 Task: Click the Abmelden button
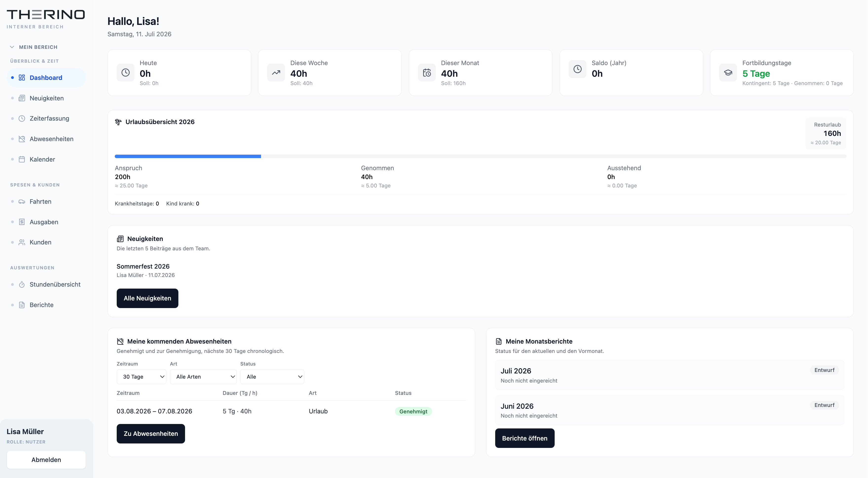coord(46,460)
